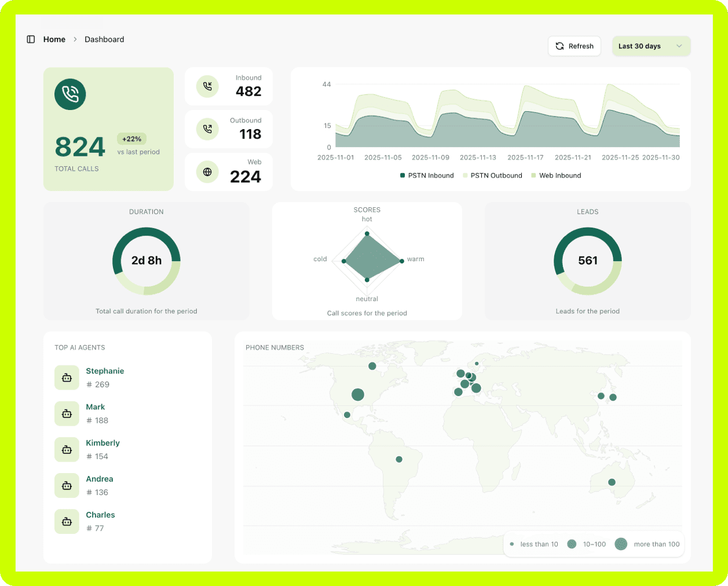Viewport: 728px width, 586px height.
Task: Click Stephanie's robot agent icon
Action: [67, 378]
